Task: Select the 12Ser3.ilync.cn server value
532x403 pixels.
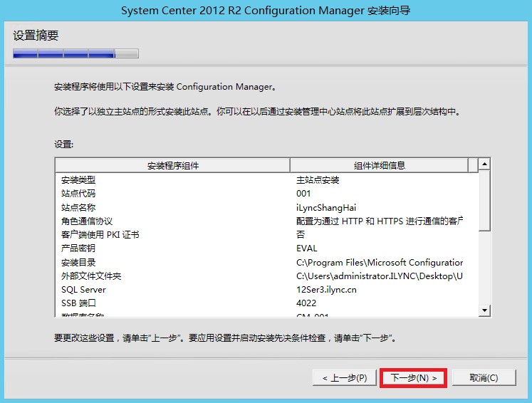Action: [x=326, y=290]
